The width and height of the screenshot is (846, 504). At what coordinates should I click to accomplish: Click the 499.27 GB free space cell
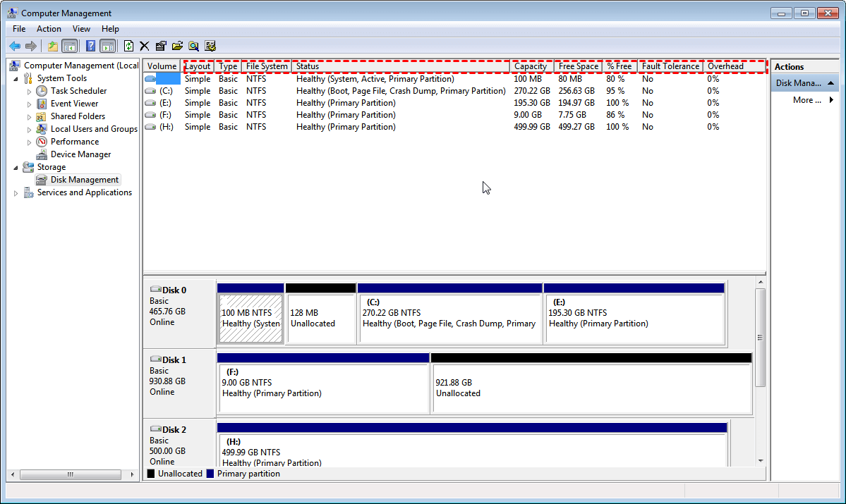pyautogui.click(x=576, y=127)
